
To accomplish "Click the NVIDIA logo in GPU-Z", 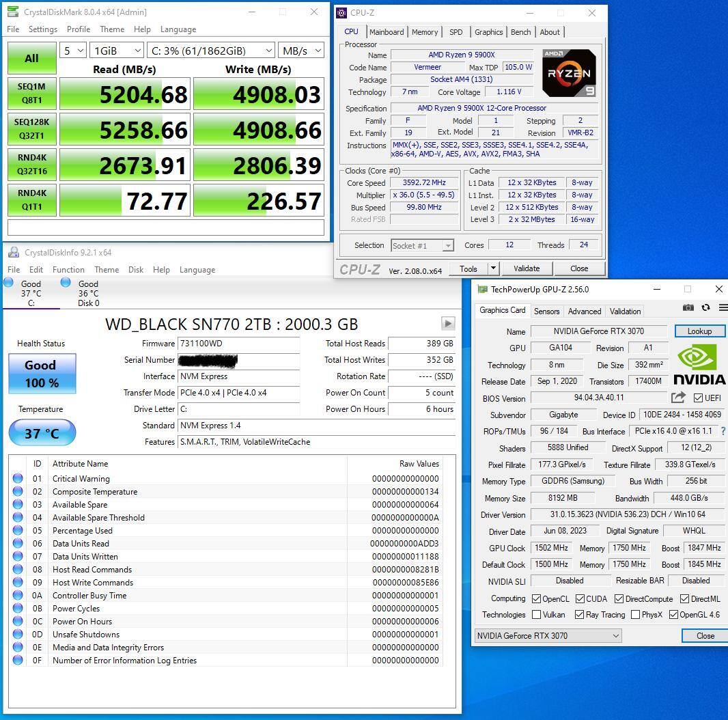I will pos(699,365).
